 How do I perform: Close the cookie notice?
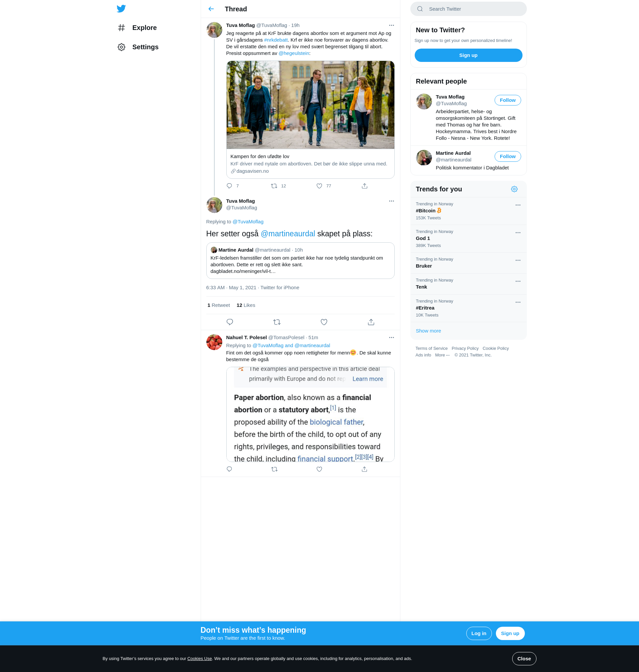(524, 658)
